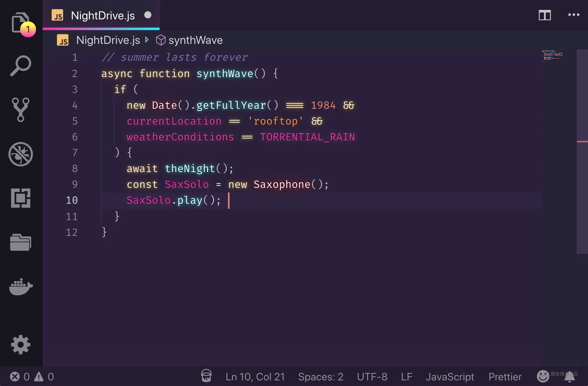Click the unsaved file dot indicator

pyautogui.click(x=148, y=15)
